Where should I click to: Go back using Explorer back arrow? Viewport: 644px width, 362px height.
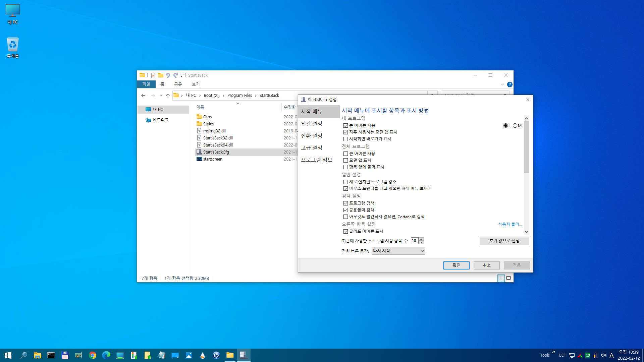point(143,96)
